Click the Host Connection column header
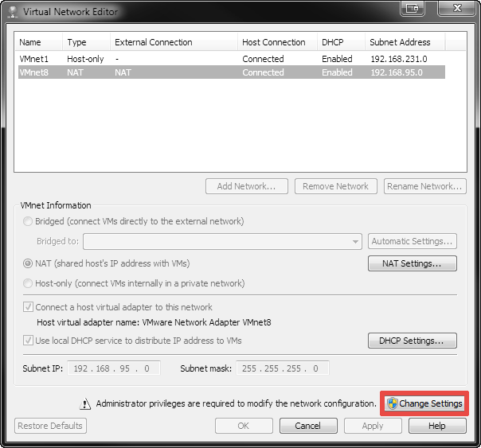Screen dimensions: 481x448 pyautogui.click(x=277, y=42)
